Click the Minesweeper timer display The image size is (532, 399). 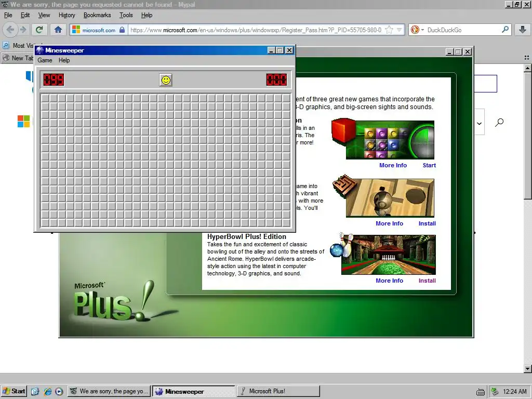pyautogui.click(x=276, y=80)
